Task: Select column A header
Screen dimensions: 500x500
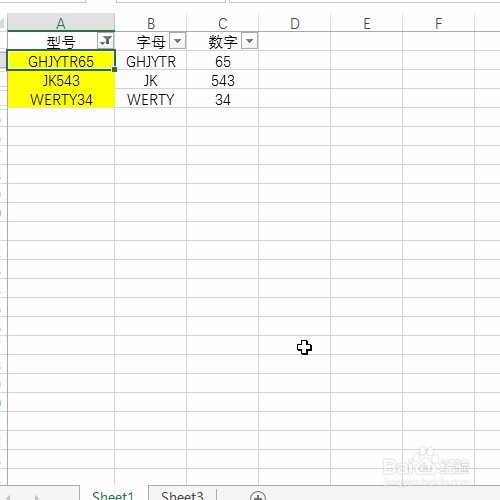Action: coord(61,23)
